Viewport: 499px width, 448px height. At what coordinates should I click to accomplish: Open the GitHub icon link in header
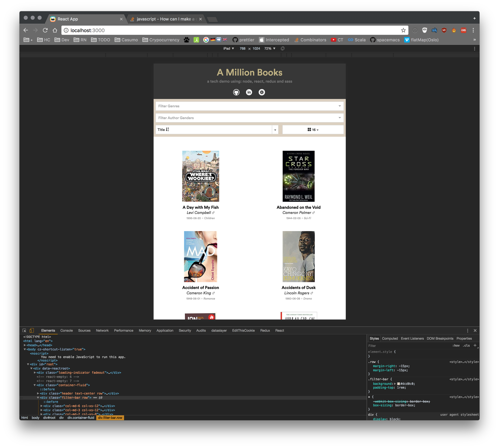pyautogui.click(x=236, y=92)
